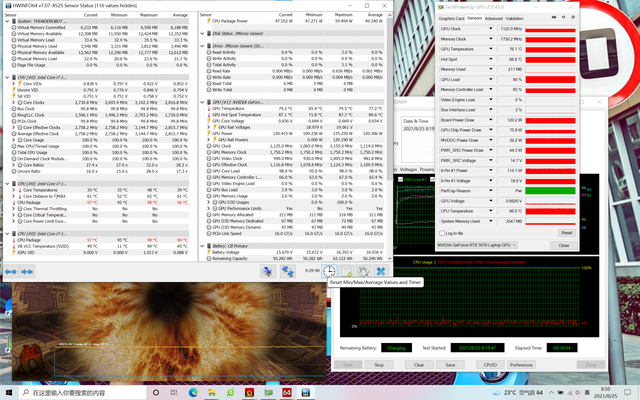Open File Explorer from taskbar
Screen dimensions: 640x400
pyautogui.click(x=211, y=393)
